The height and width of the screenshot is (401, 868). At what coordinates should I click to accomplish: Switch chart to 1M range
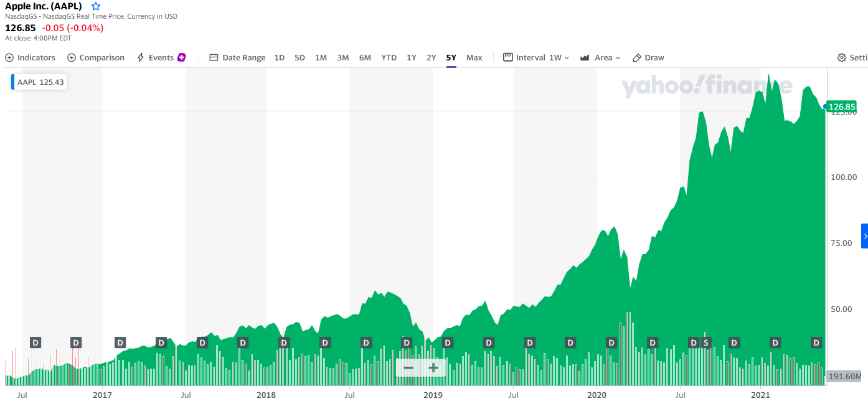click(321, 58)
